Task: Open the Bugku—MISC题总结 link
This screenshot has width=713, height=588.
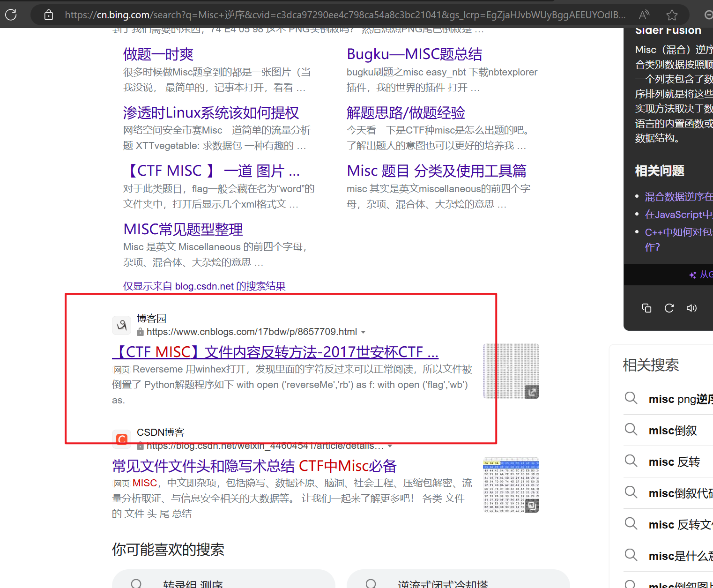Action: click(x=415, y=54)
